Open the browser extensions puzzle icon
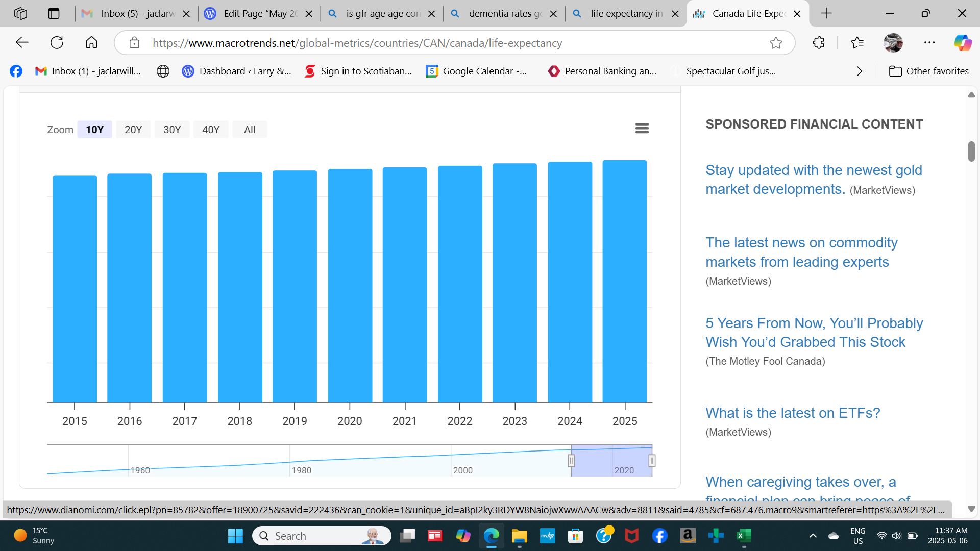The height and width of the screenshot is (551, 980). point(818,43)
